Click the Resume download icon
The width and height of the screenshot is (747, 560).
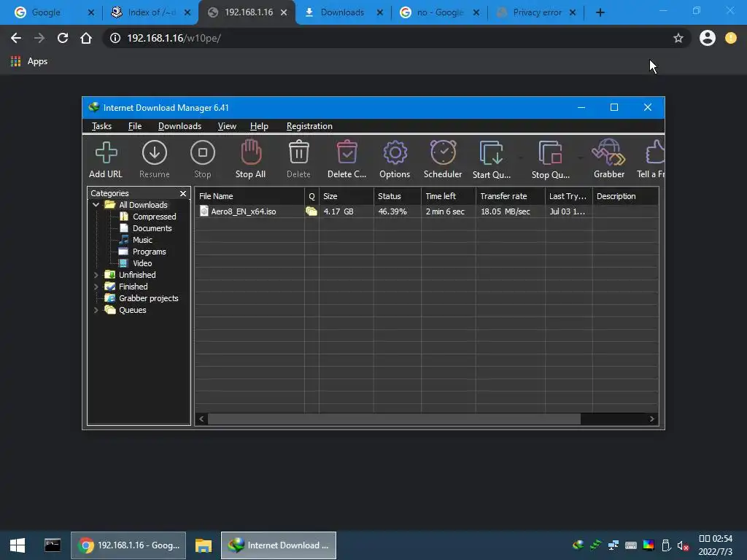click(x=155, y=153)
